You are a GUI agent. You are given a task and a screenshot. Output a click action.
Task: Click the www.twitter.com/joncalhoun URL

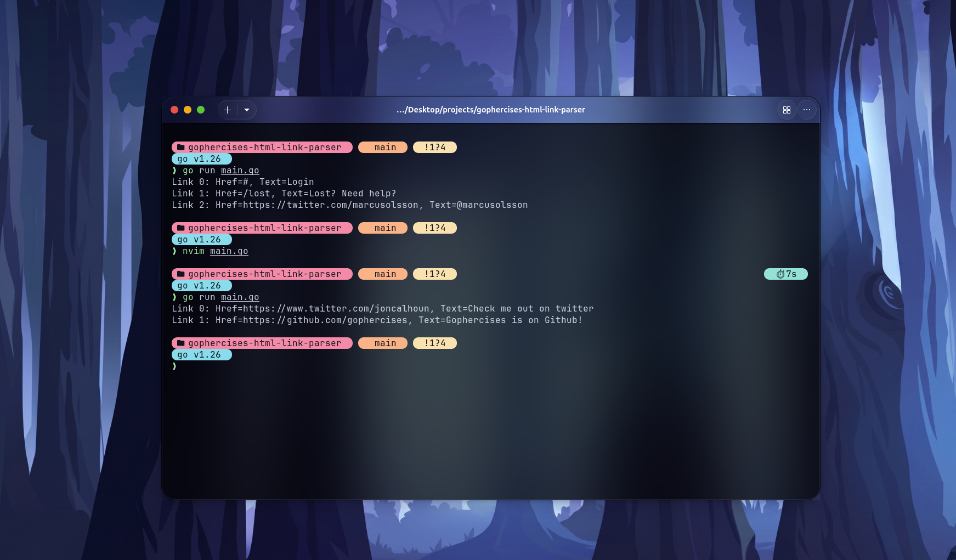click(336, 308)
